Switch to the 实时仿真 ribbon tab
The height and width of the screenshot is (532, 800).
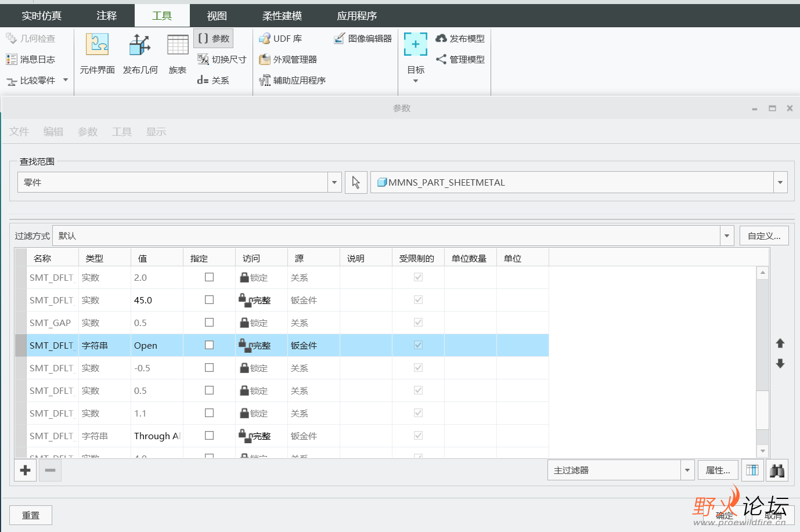point(41,16)
